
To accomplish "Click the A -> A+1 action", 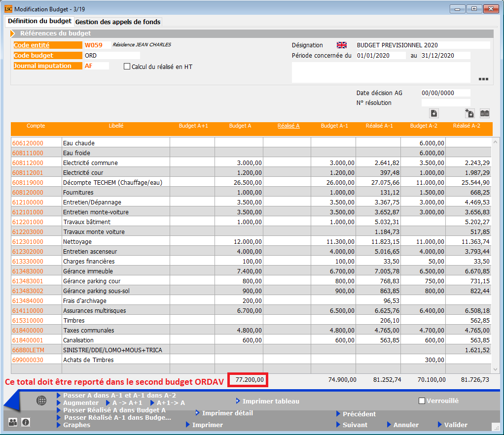I will (127, 402).
